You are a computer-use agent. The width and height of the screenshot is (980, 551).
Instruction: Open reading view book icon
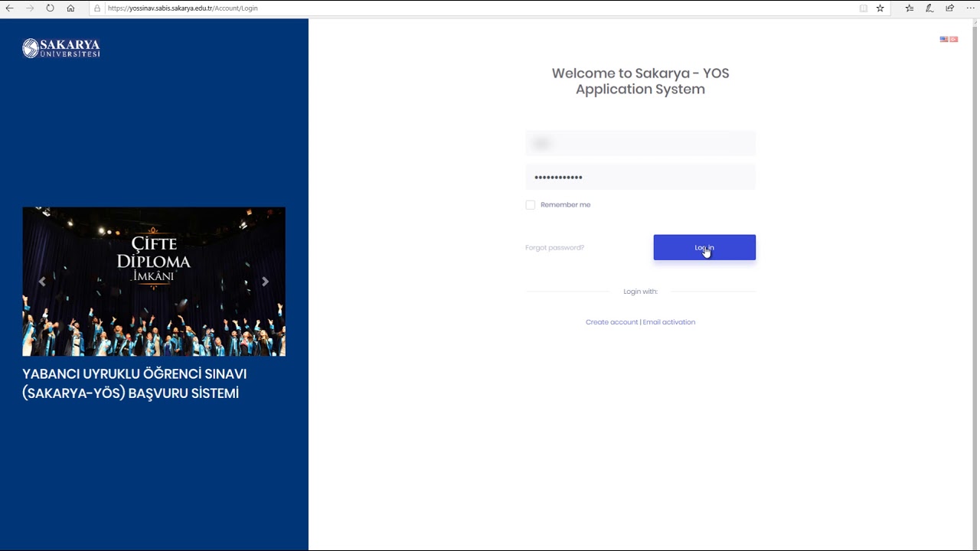(x=864, y=8)
